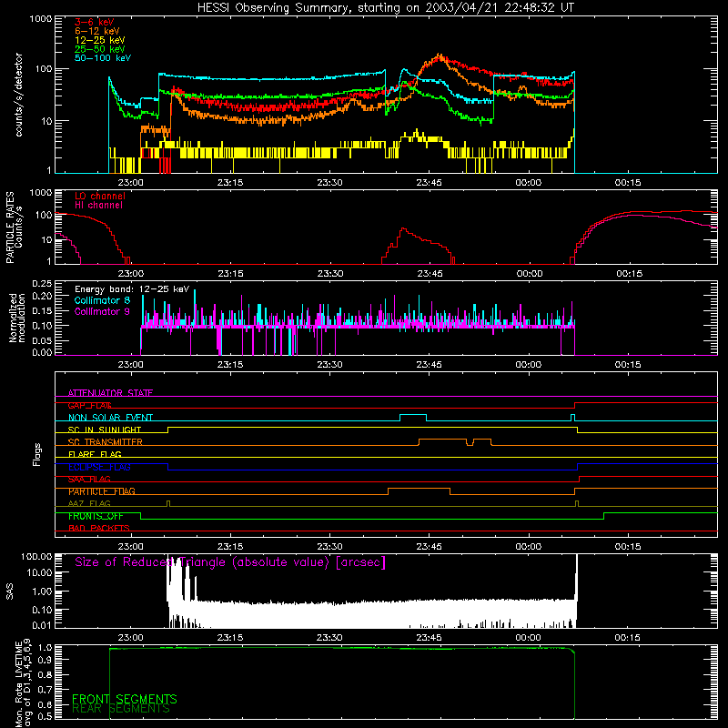Viewport: 728px width, 728px height.
Task: Click the Mon. Rate LIVETIME axis label
Action: tap(23, 683)
